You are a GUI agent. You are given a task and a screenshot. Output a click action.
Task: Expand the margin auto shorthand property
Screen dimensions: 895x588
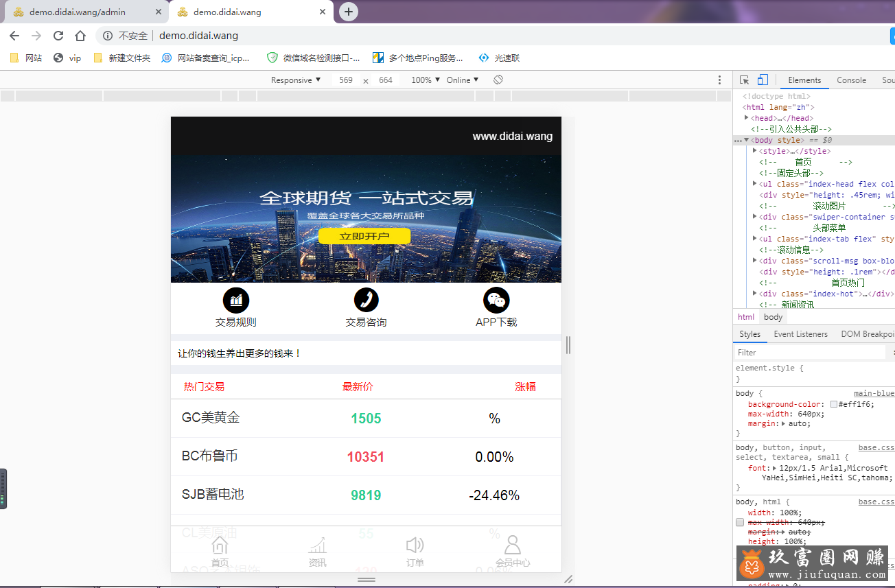784,424
